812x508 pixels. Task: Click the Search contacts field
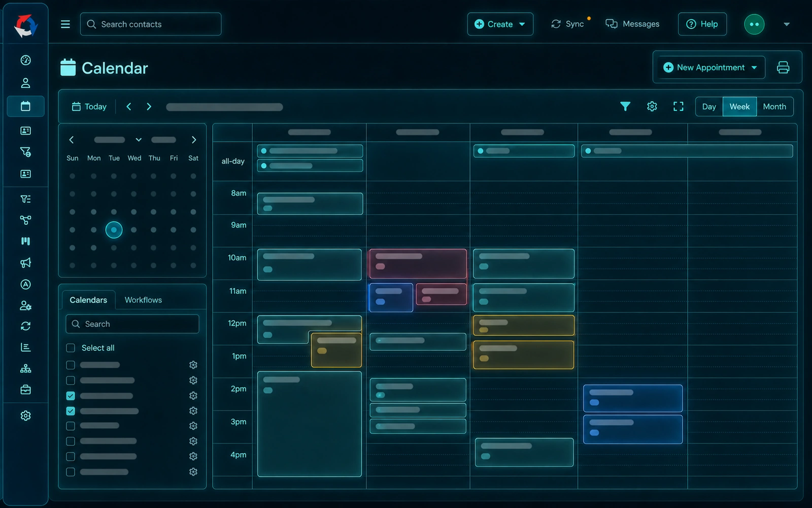point(151,24)
